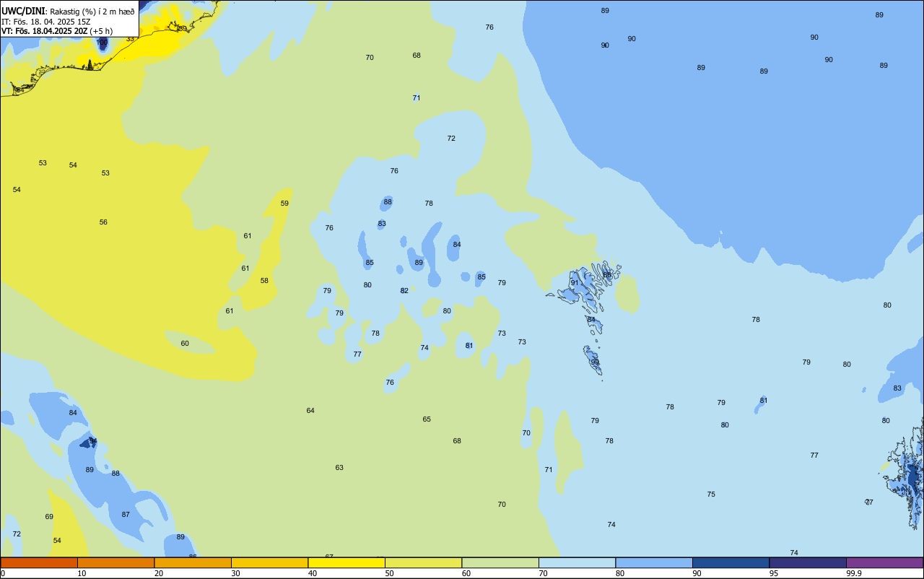Pick the 70–80 pale blue legend swatch
Viewport: 924px width, 579px height.
(577, 562)
